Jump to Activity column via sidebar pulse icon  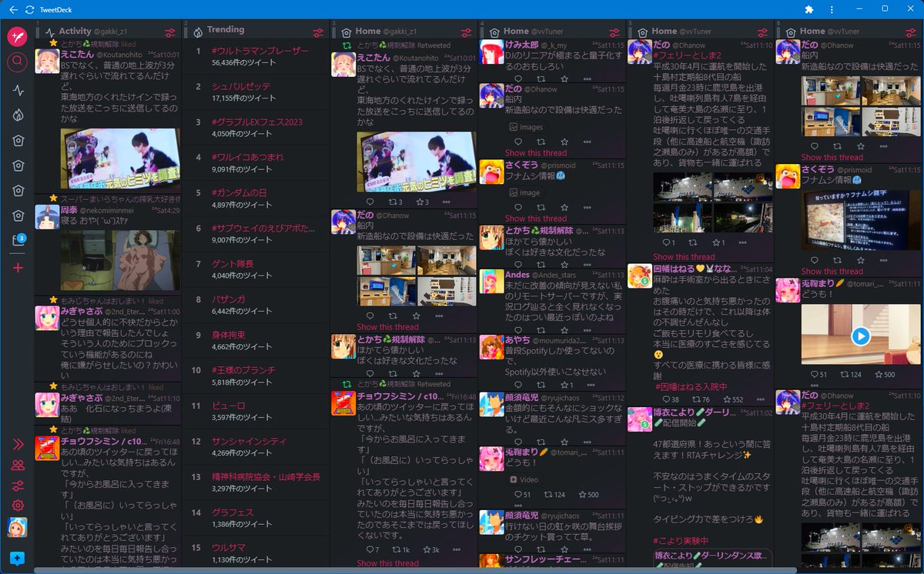18,90
